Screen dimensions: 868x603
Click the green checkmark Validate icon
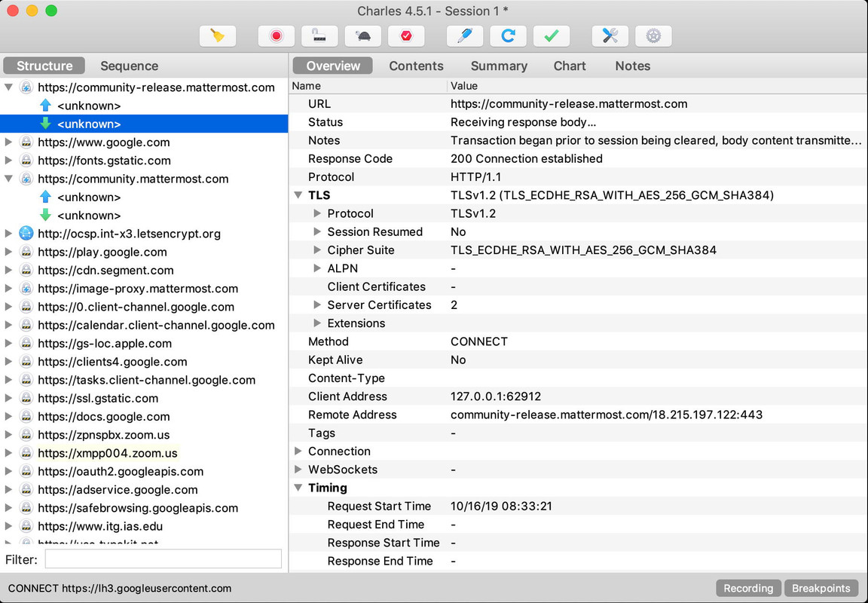pos(552,36)
